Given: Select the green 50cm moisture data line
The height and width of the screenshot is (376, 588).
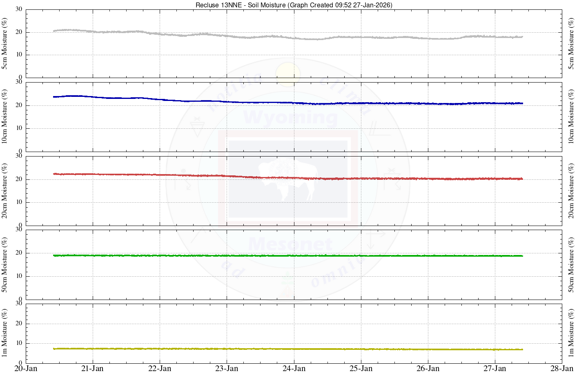Looking at the screenshot, I should click(x=286, y=256).
